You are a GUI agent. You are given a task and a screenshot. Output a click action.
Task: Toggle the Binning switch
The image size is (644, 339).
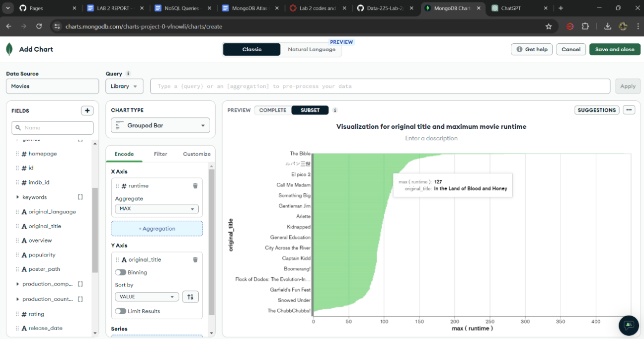pyautogui.click(x=120, y=272)
